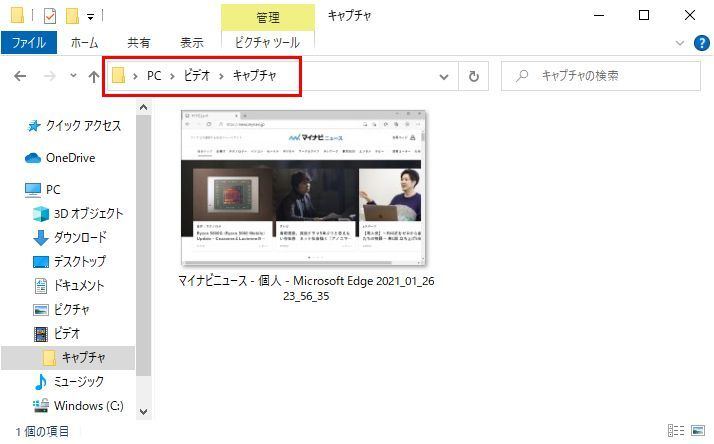
Task: Click the search magnifier icon
Action: click(x=522, y=76)
